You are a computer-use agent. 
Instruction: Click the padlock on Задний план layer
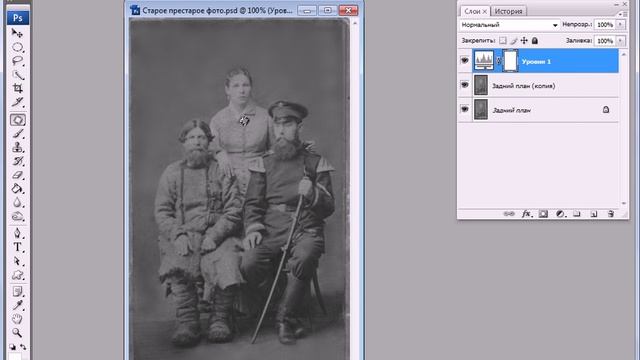[606, 109]
